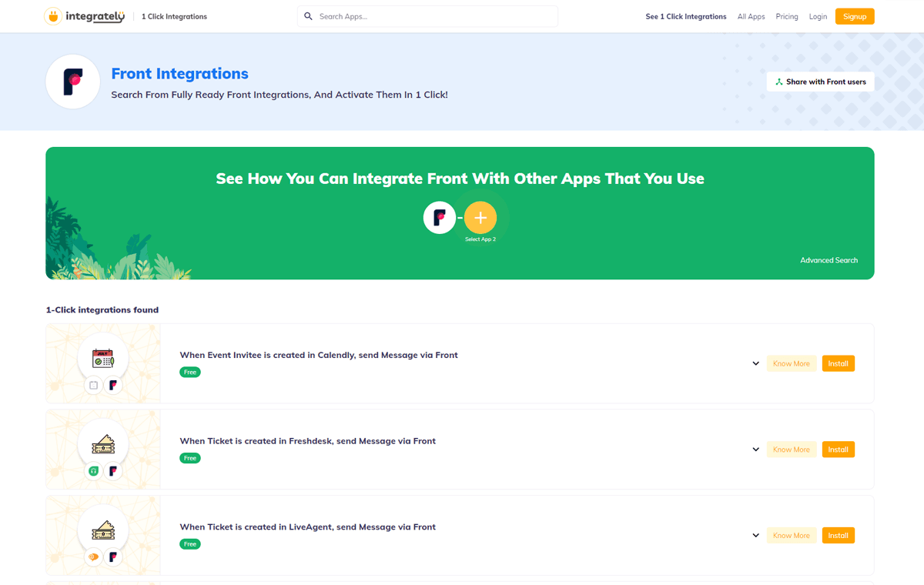The height and width of the screenshot is (585, 924).
Task: Open Advanced Search link
Action: tap(829, 260)
